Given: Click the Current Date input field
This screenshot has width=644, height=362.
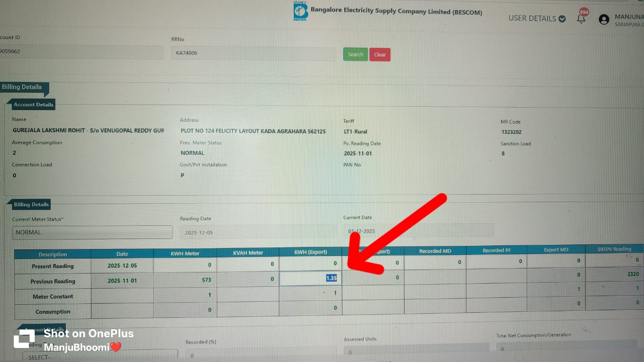Looking at the screenshot, I should coord(419,230).
